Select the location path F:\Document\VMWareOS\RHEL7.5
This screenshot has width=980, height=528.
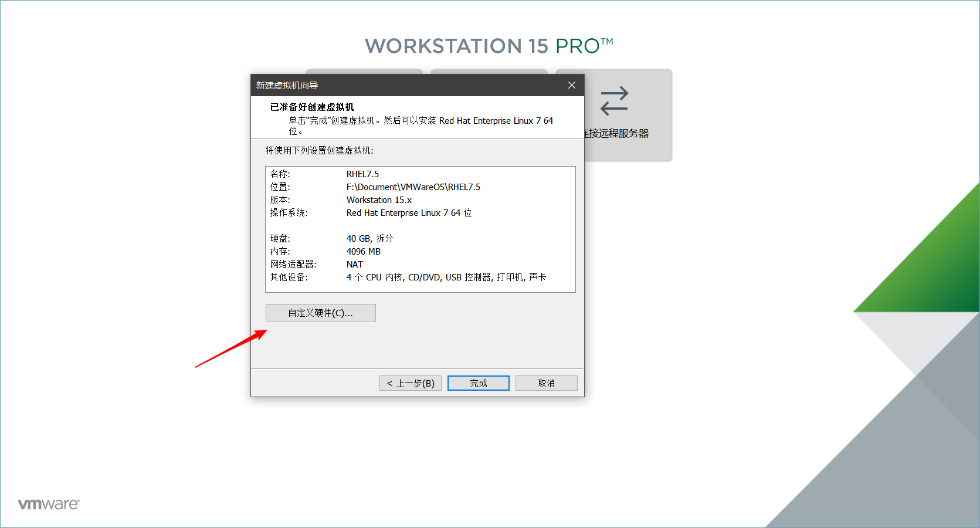coord(413,187)
